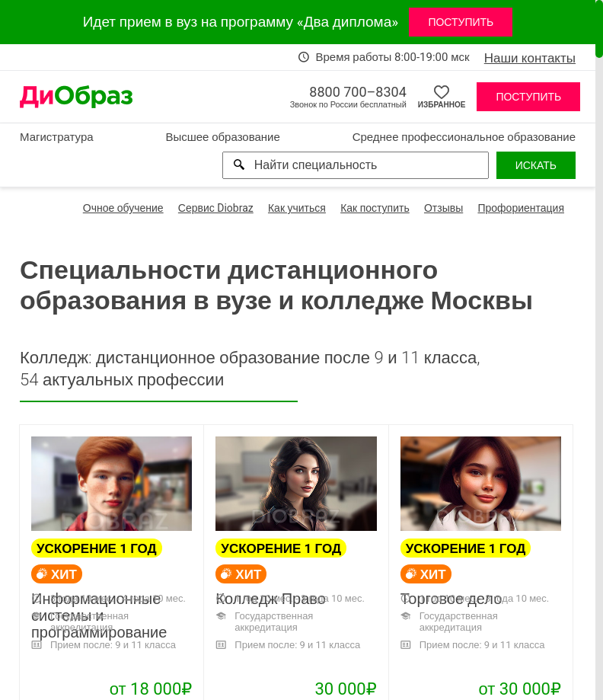Image resolution: width=603 pixels, height=700 pixels.
Task: Open the Высшее образование menu item
Action: 223,137
